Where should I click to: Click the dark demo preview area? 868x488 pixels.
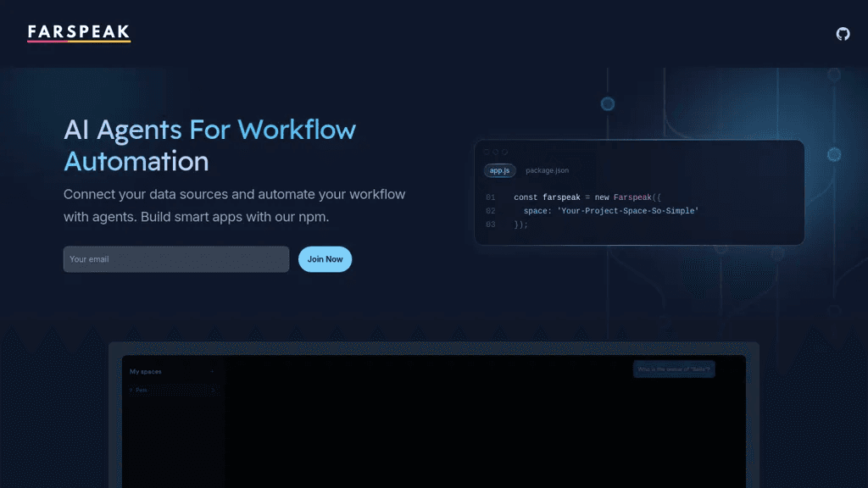pos(434,421)
